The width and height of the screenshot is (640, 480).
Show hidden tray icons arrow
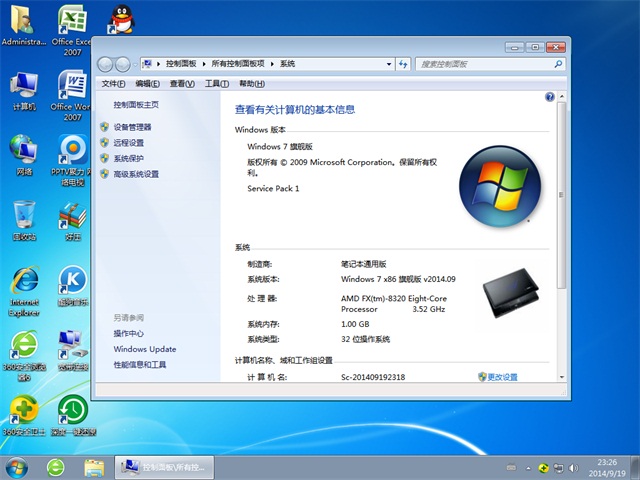click(x=528, y=468)
